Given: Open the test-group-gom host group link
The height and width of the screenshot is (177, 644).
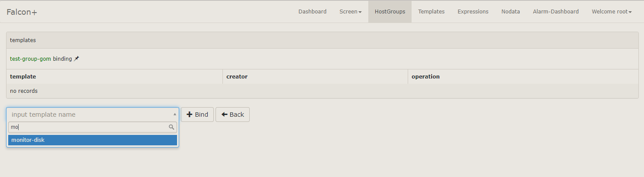Looking at the screenshot, I should point(30,59).
